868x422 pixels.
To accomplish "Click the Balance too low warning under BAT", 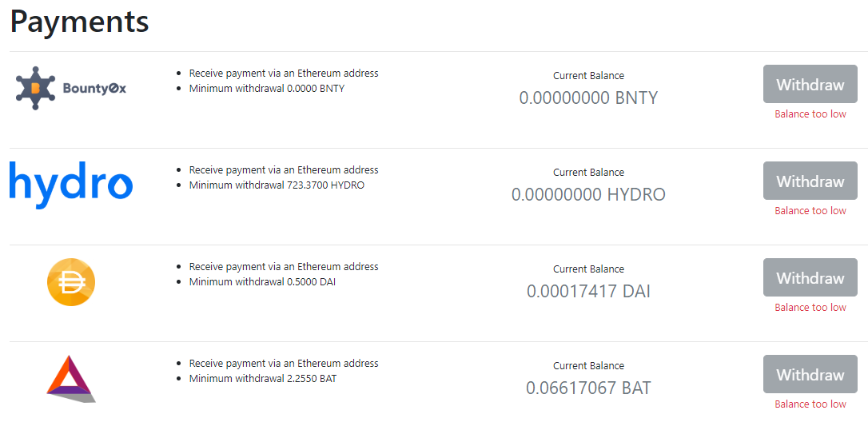I will click(810, 404).
